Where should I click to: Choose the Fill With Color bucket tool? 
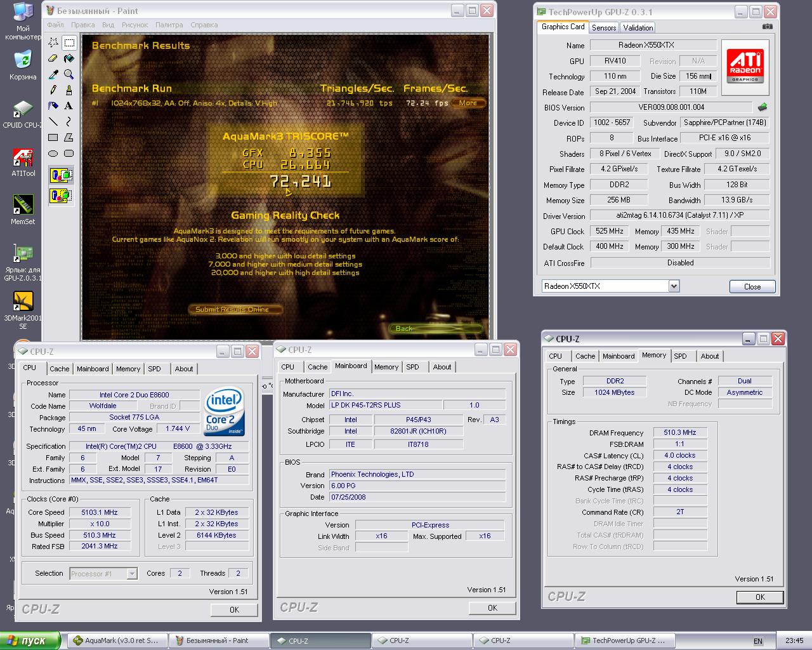(x=69, y=58)
